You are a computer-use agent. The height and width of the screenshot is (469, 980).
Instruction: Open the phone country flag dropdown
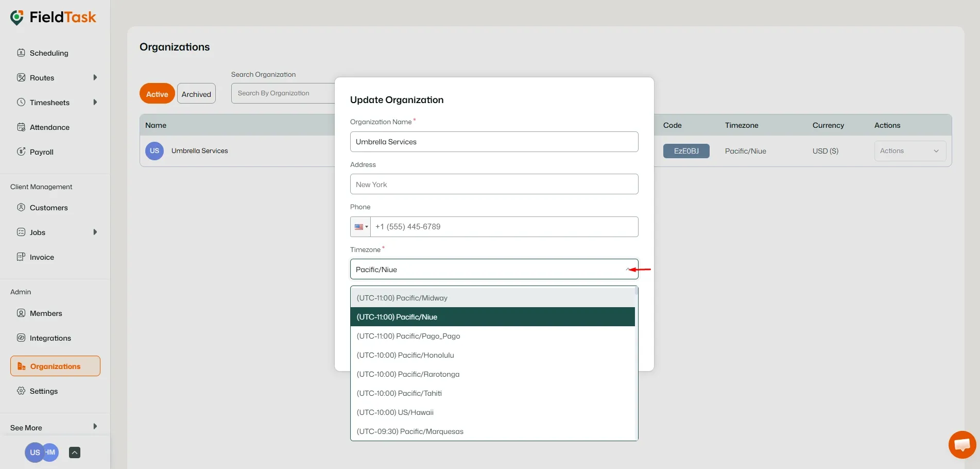[x=360, y=227]
